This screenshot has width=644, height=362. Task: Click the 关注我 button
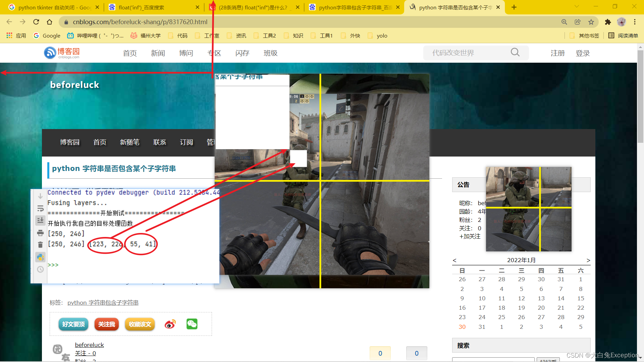click(x=107, y=324)
